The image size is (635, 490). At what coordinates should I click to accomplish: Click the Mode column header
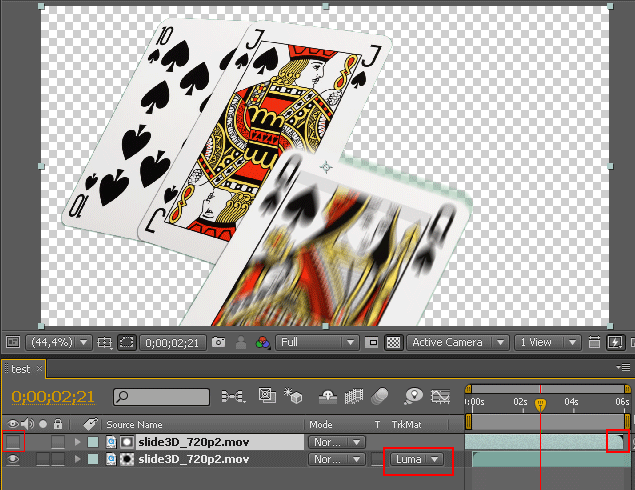click(x=320, y=424)
